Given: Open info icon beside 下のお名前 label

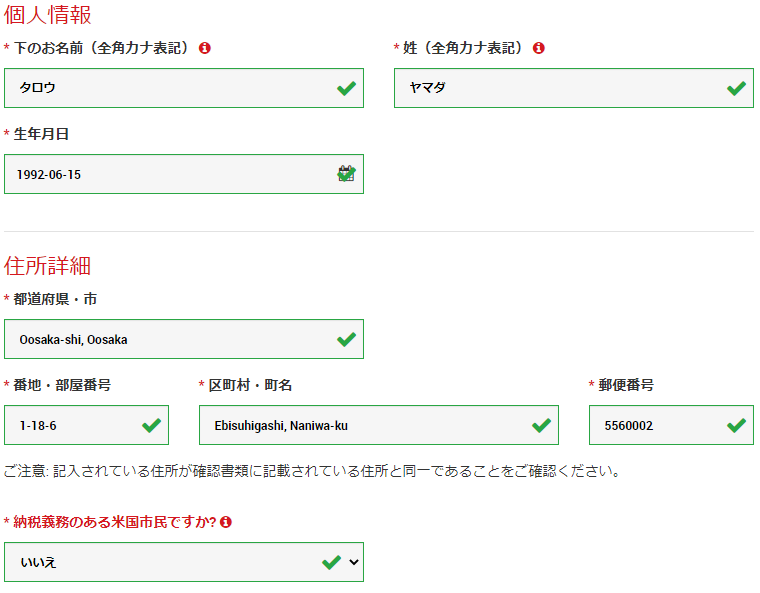Looking at the screenshot, I should [x=205, y=48].
